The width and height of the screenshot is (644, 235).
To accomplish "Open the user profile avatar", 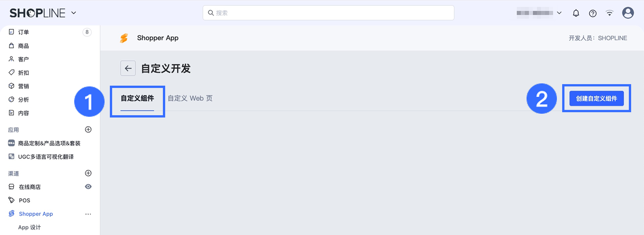I will [x=628, y=13].
